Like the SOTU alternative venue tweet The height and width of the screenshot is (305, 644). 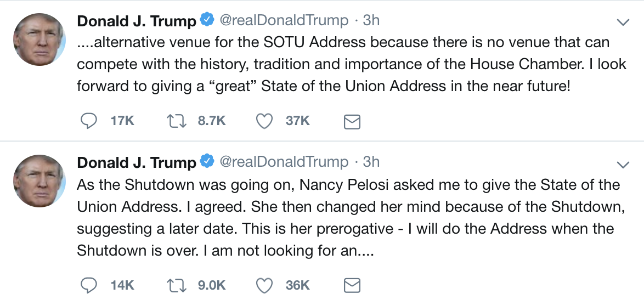(265, 121)
